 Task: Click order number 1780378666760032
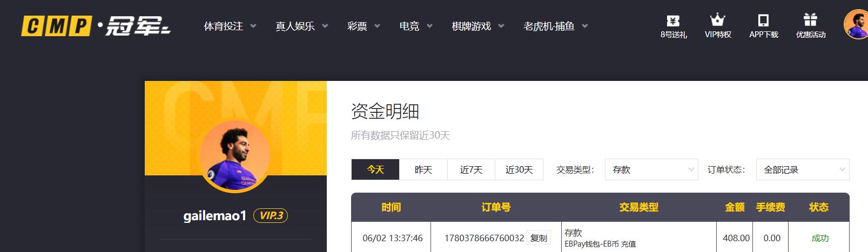tap(484, 238)
